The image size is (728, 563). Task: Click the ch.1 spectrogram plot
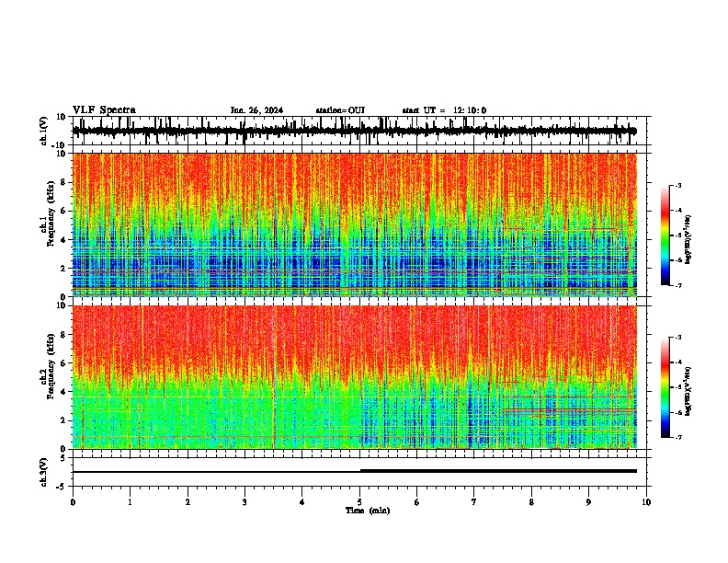[x=355, y=224]
